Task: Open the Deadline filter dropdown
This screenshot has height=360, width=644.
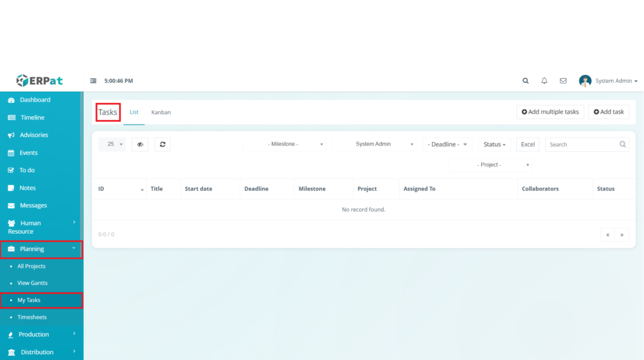Action: (x=447, y=145)
